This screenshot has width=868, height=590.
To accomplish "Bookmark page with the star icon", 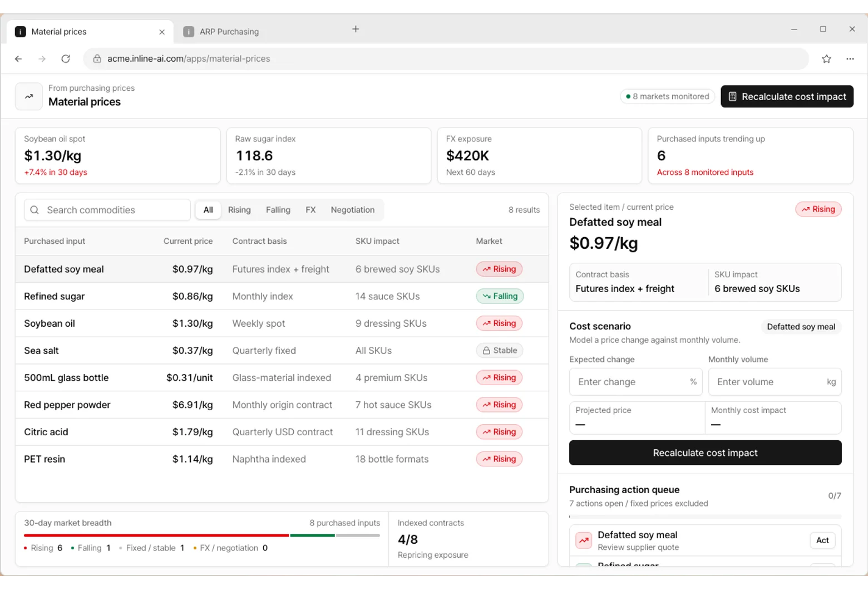I will [x=826, y=58].
